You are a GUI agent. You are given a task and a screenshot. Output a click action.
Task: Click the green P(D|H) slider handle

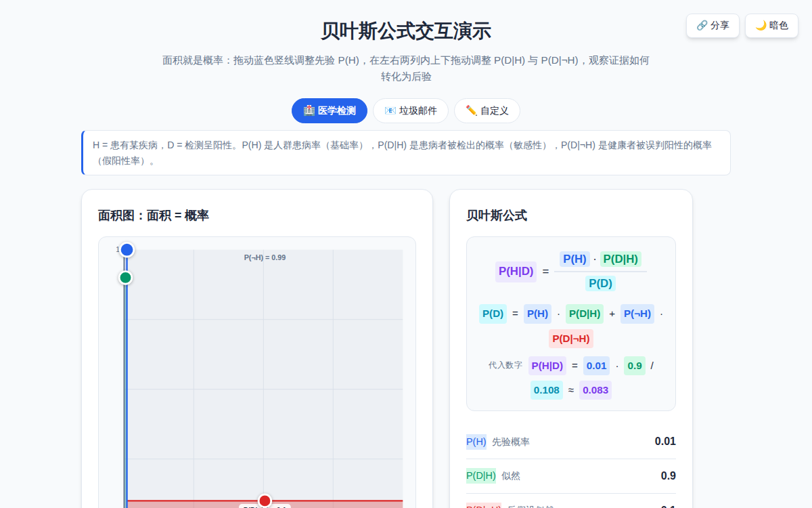click(x=125, y=278)
